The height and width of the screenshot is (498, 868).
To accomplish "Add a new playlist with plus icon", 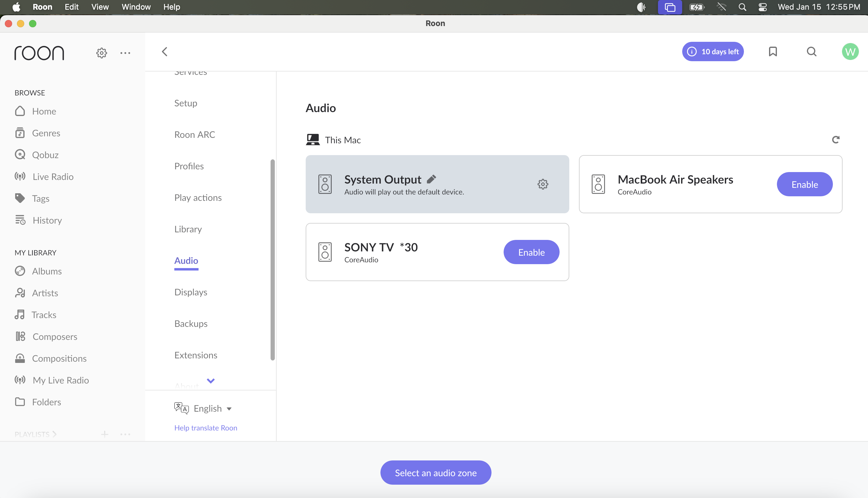I will pos(105,434).
